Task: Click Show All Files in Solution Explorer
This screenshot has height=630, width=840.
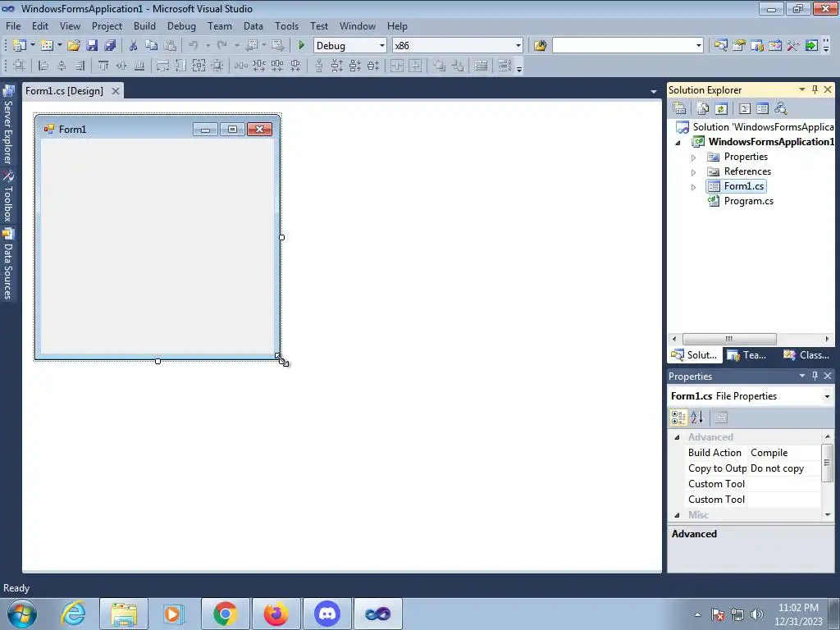Action: [703, 109]
